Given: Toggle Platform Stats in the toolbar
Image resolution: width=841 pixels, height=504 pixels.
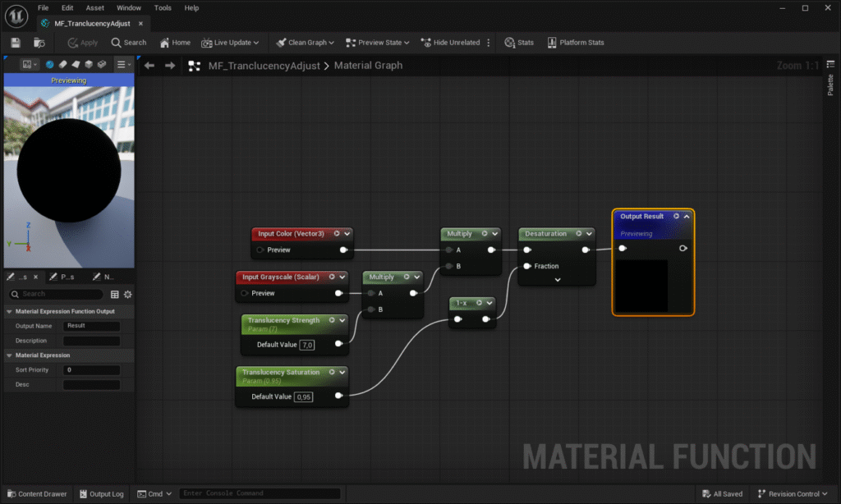Looking at the screenshot, I should point(575,43).
